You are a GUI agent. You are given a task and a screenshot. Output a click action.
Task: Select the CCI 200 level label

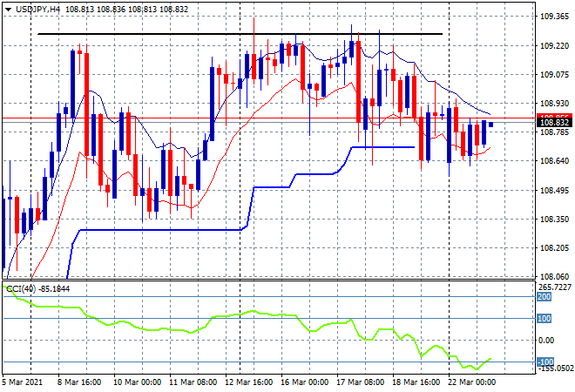pos(545,297)
